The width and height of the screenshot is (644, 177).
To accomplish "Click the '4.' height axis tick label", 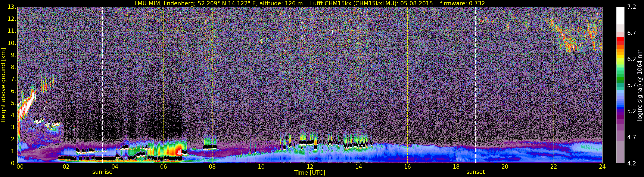I will click(x=13, y=115).
